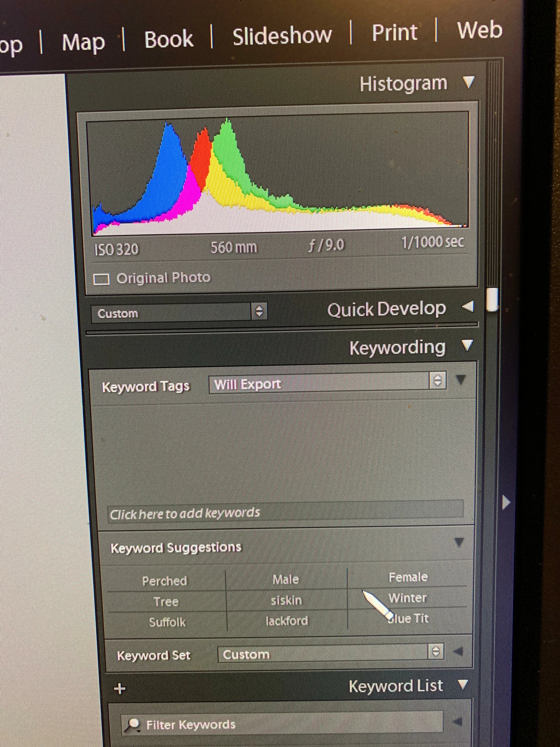Enable the Original Photo checkbox
560x747 pixels.
101,279
